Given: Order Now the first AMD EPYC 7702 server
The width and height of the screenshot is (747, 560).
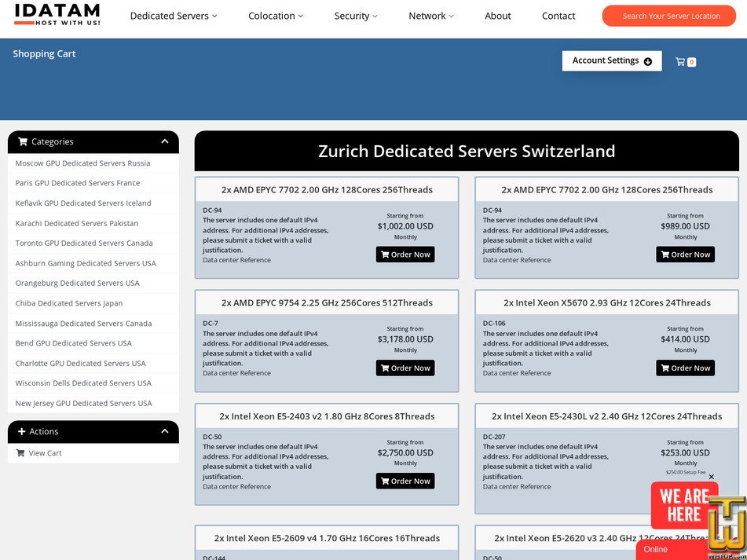Looking at the screenshot, I should [405, 254].
